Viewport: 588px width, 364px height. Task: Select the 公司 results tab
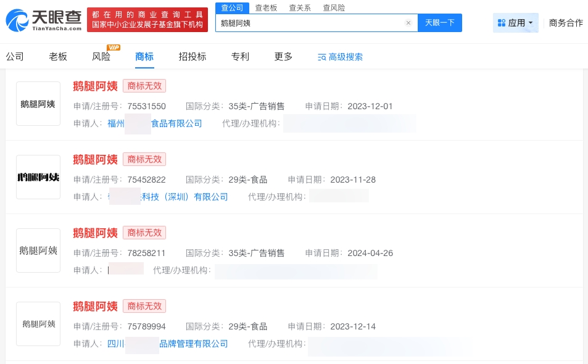pos(15,57)
